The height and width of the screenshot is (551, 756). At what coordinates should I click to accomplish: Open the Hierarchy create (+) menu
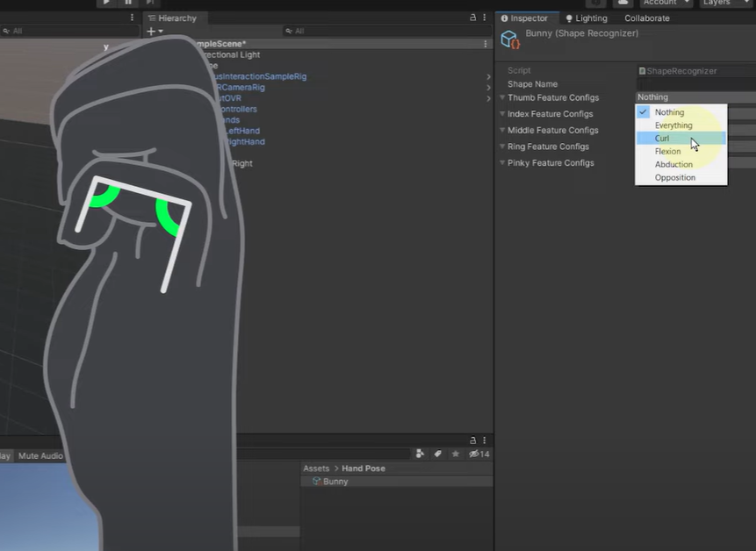[x=149, y=31]
